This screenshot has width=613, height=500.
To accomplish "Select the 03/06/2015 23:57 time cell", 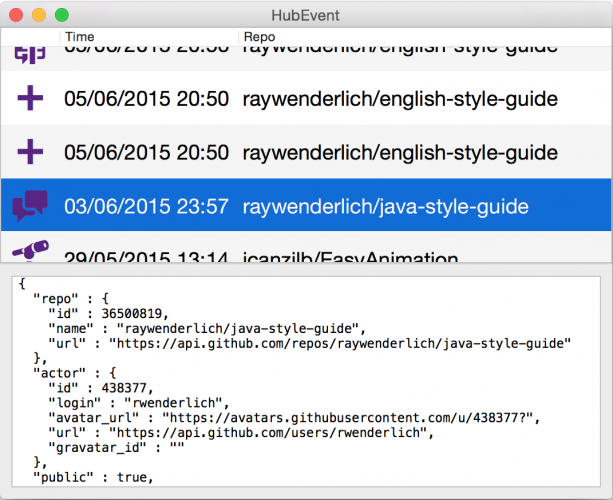I will tap(146, 206).
